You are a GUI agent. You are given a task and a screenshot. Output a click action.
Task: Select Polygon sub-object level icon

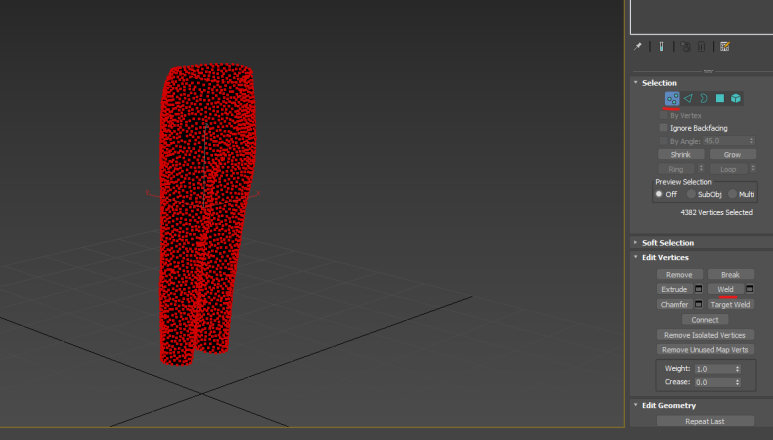point(720,98)
